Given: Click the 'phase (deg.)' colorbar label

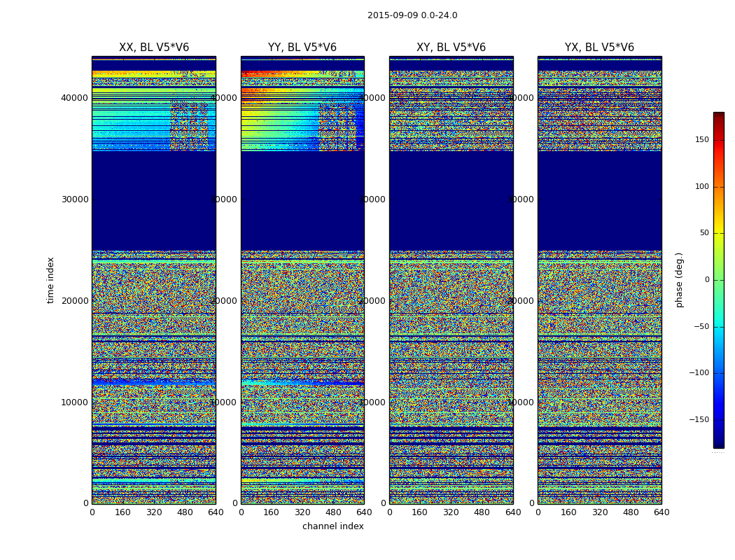Looking at the screenshot, I should 679,280.
